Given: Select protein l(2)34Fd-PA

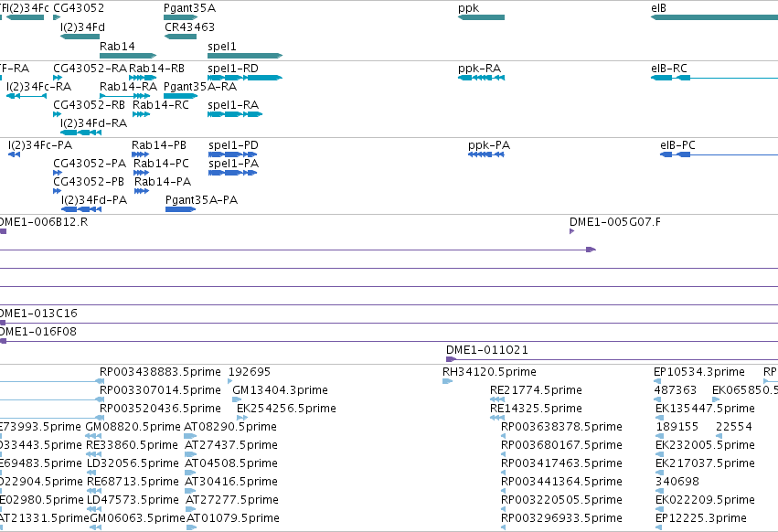Looking at the screenshot, I should [81, 209].
